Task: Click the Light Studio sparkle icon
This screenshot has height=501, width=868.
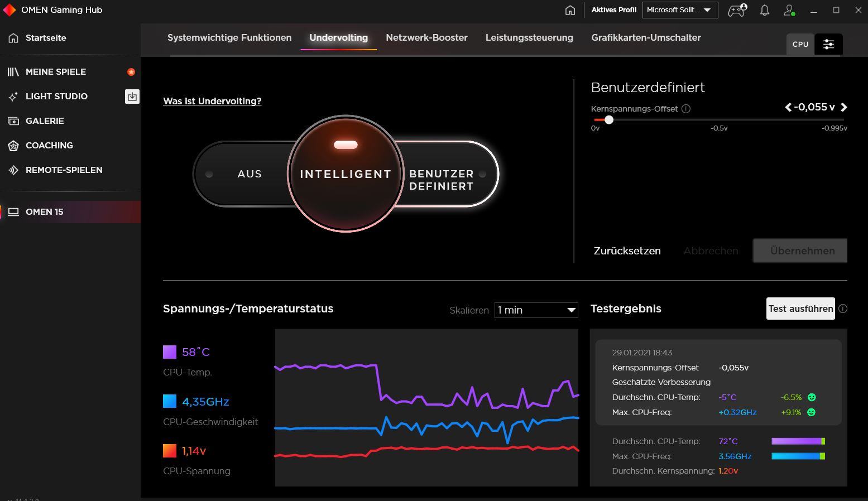Action: (x=13, y=97)
